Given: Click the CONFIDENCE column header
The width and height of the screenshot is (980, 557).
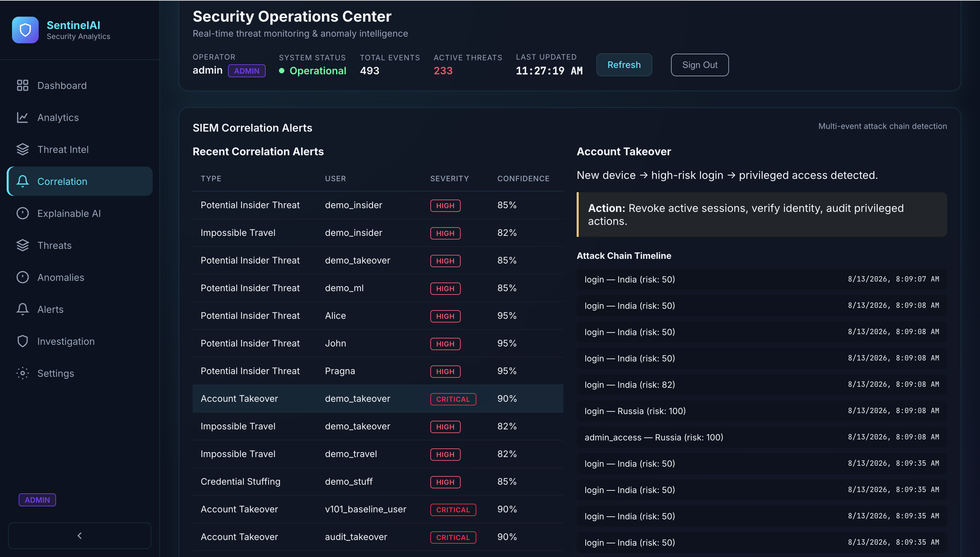Looking at the screenshot, I should click(523, 178).
